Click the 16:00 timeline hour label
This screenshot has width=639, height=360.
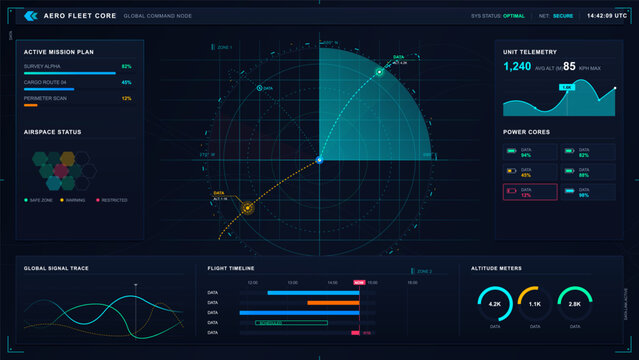point(412,283)
